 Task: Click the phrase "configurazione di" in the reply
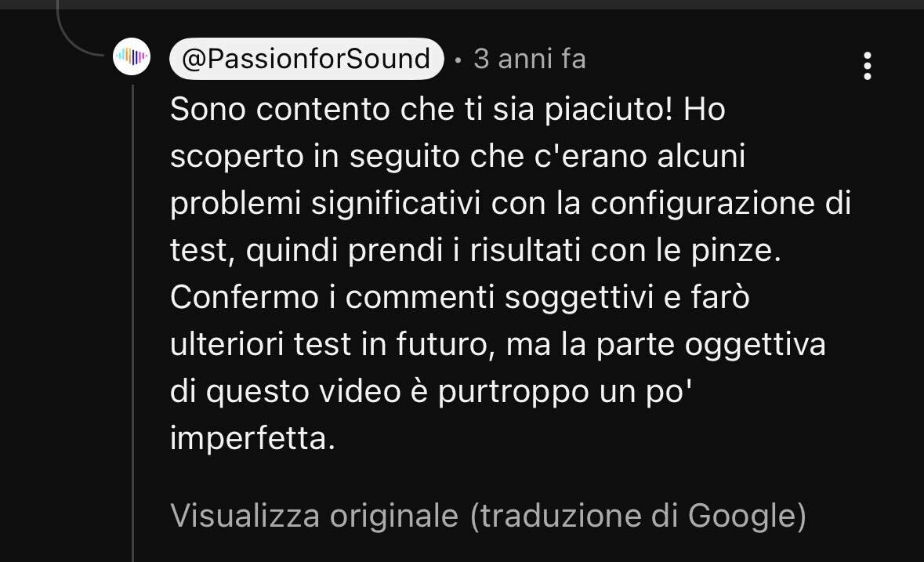pyautogui.click(x=720, y=205)
